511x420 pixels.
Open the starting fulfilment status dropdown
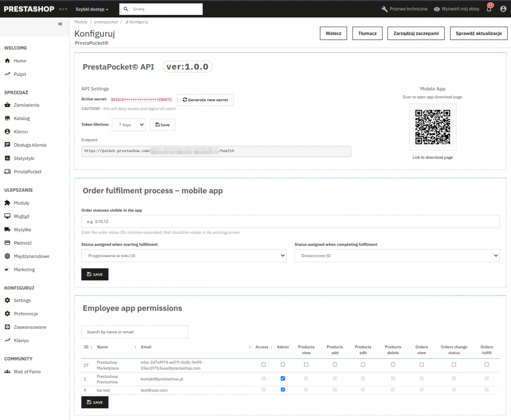coord(184,256)
